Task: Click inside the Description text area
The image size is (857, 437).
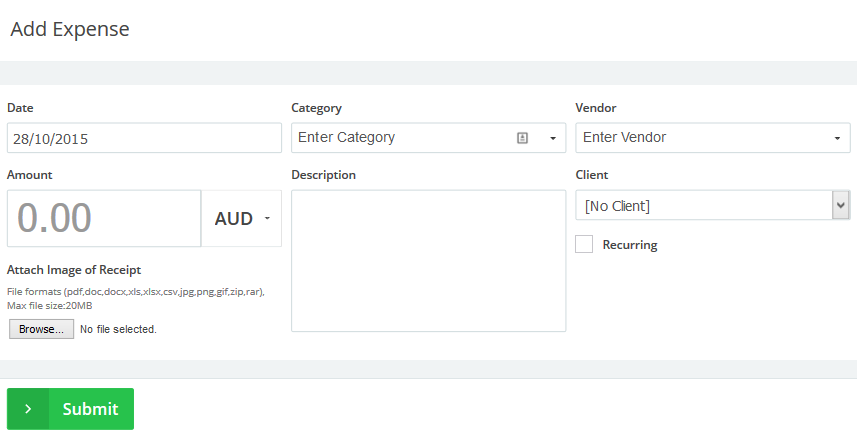Action: pos(428,260)
